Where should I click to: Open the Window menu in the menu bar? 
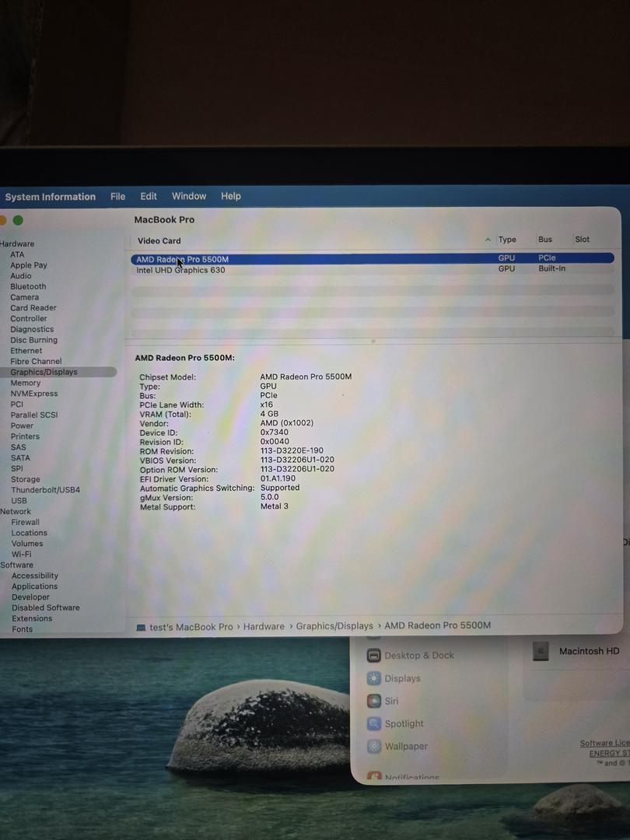[189, 197]
